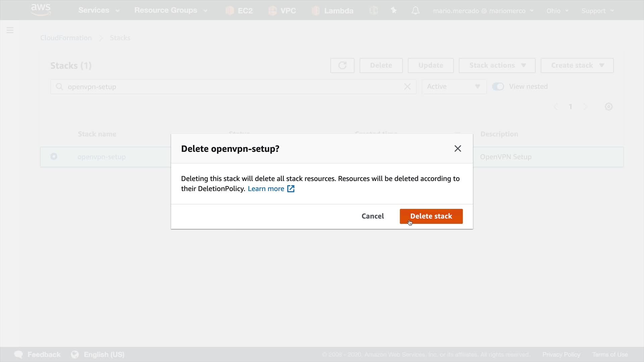
Task: Select the openvpn-setup stack radio button
Action: point(54,157)
